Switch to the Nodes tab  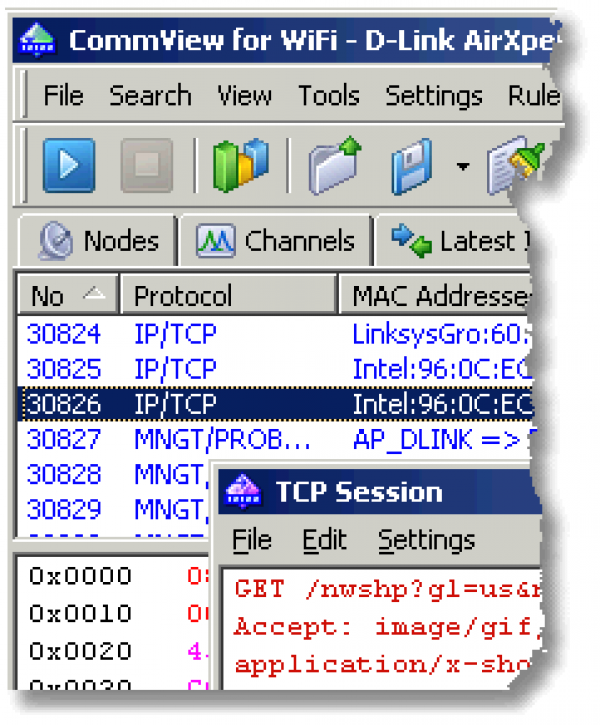(98, 240)
